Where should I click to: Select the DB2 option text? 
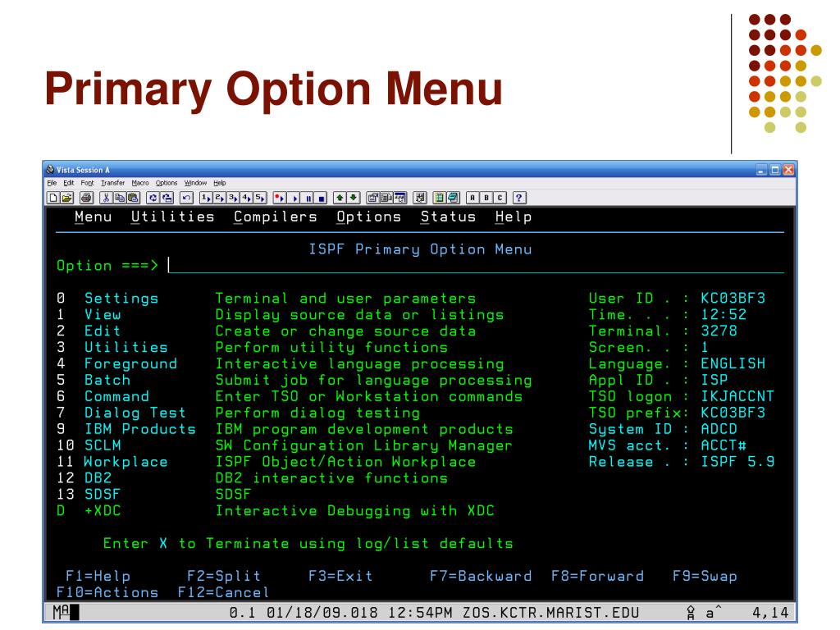click(98, 478)
